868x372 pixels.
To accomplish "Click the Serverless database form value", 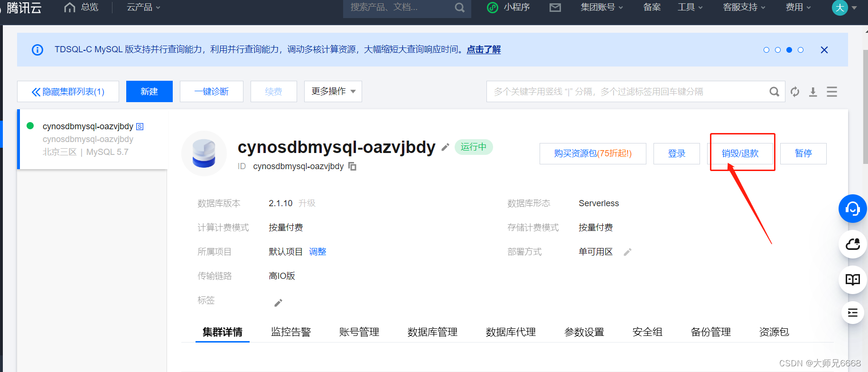I will (x=599, y=203).
